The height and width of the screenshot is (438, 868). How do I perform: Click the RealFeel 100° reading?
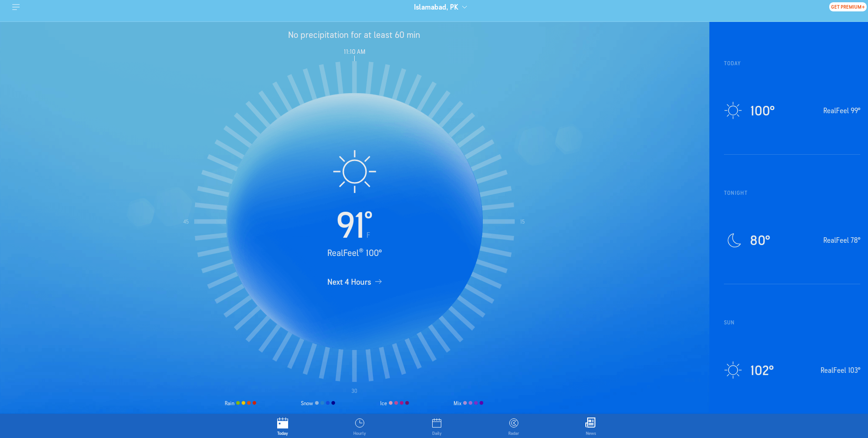coord(355,253)
